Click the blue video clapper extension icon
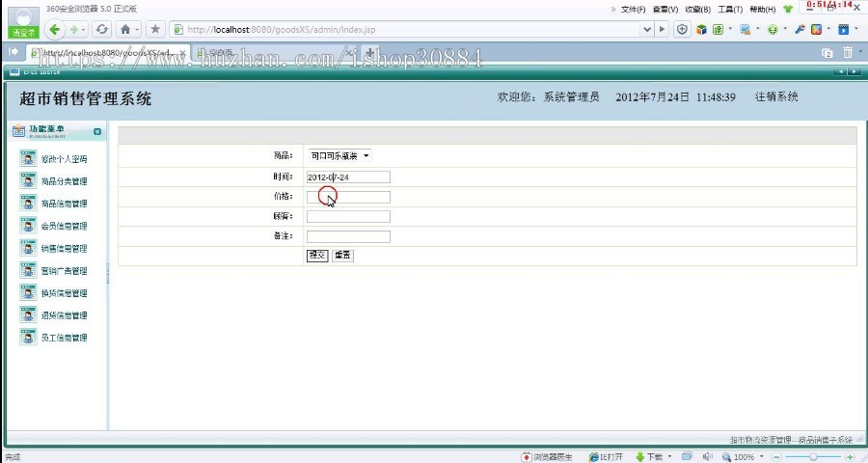 click(x=844, y=29)
